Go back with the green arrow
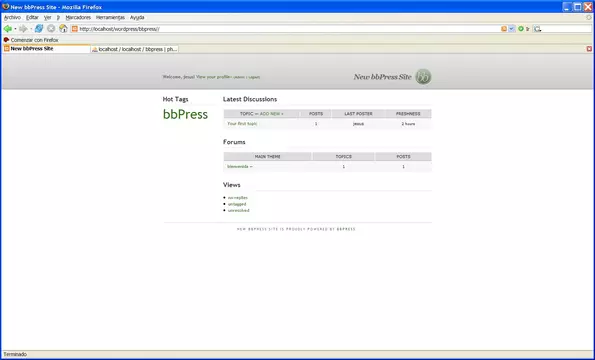The image size is (595, 360). pyautogui.click(x=7, y=29)
